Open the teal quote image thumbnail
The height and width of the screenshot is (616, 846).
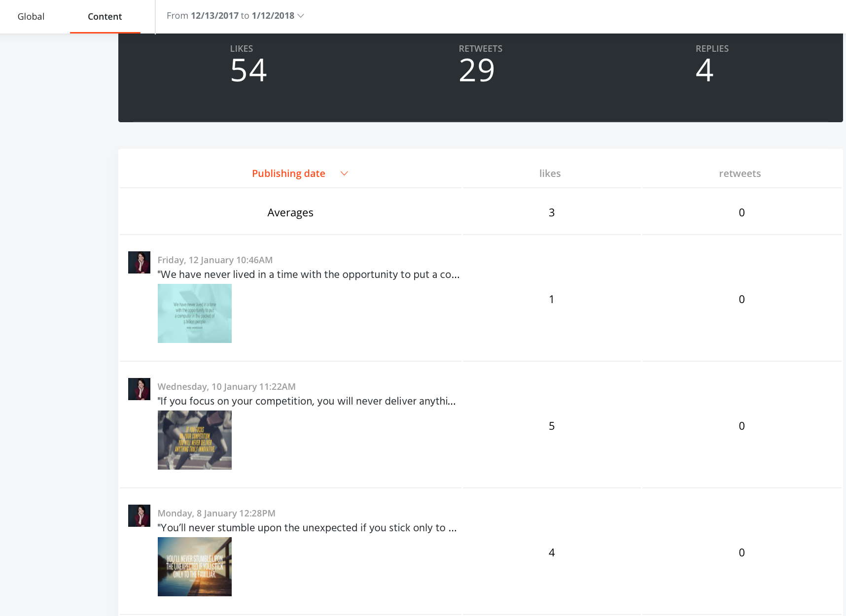click(x=195, y=313)
